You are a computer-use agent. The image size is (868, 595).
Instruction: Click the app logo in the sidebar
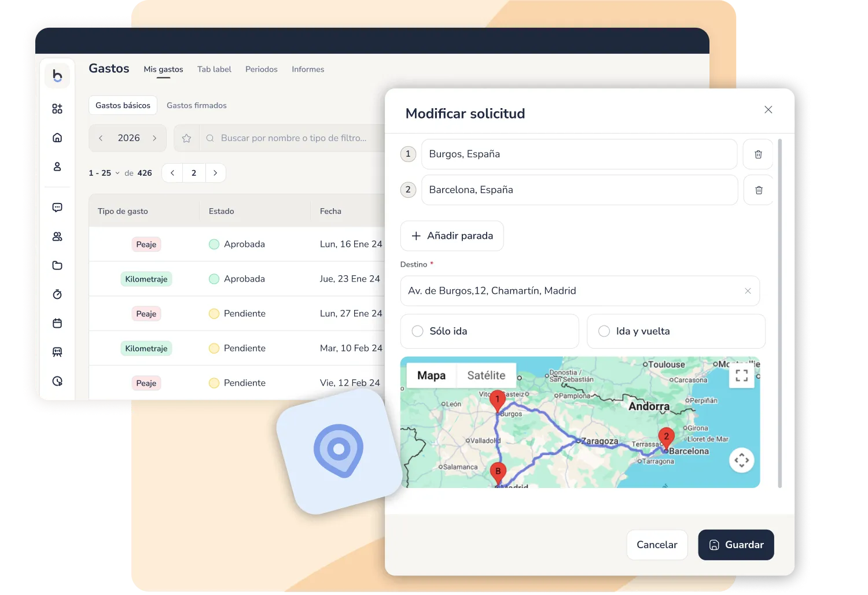click(x=57, y=76)
